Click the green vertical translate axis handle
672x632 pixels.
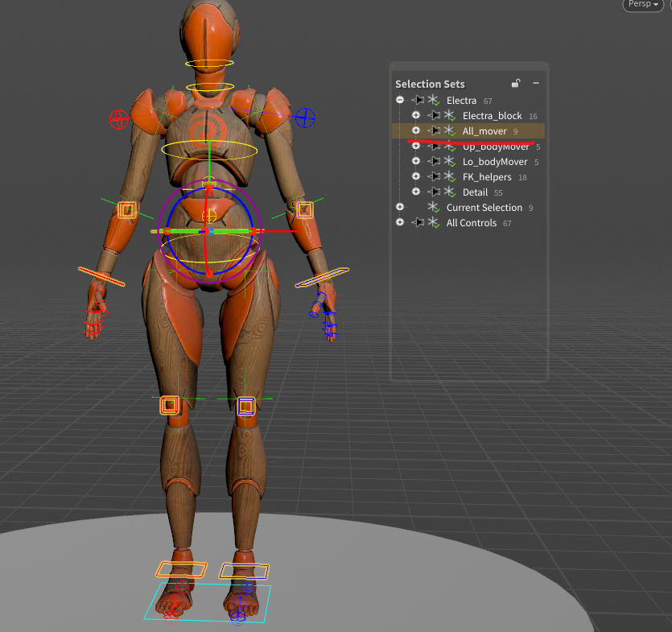coord(209,161)
